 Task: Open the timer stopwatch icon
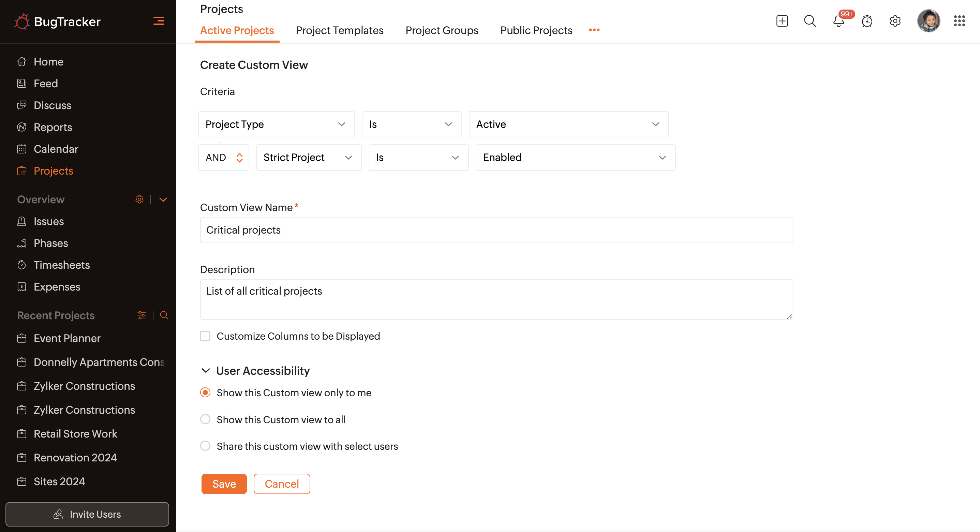click(x=867, y=21)
